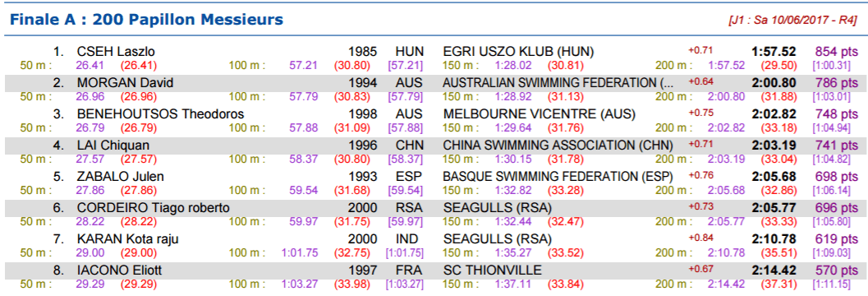Click reaction time +0.73
The height and width of the screenshot is (296, 868).
[x=700, y=206]
